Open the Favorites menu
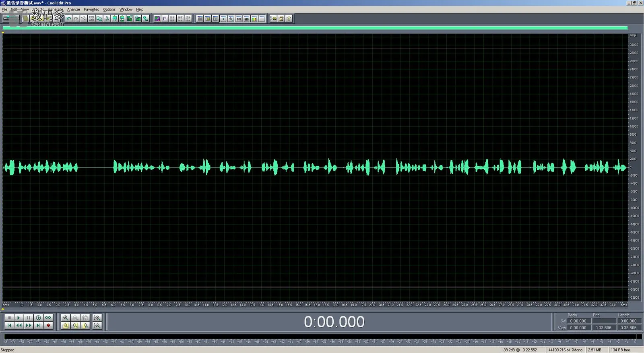 tap(91, 9)
